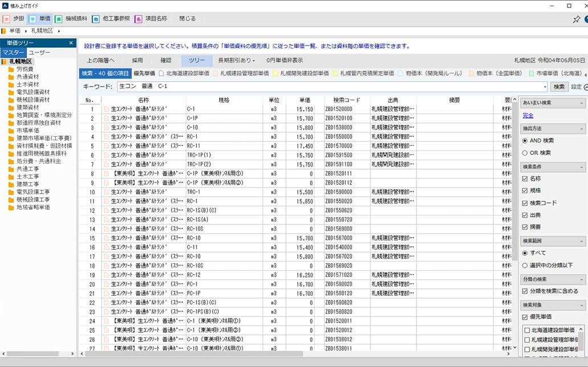Select the すべて search range radio
Screen dimensions: 588x367
525,253
